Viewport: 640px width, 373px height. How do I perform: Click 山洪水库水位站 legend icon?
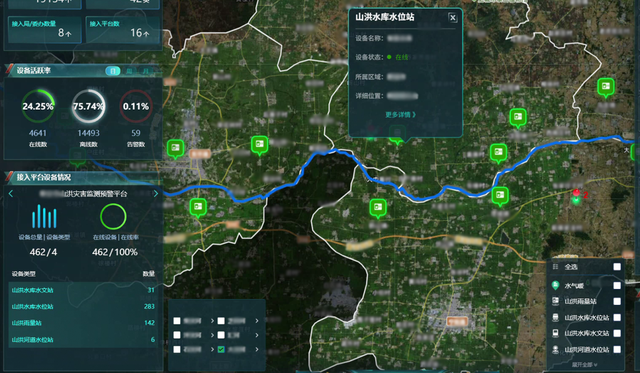pyautogui.click(x=556, y=317)
